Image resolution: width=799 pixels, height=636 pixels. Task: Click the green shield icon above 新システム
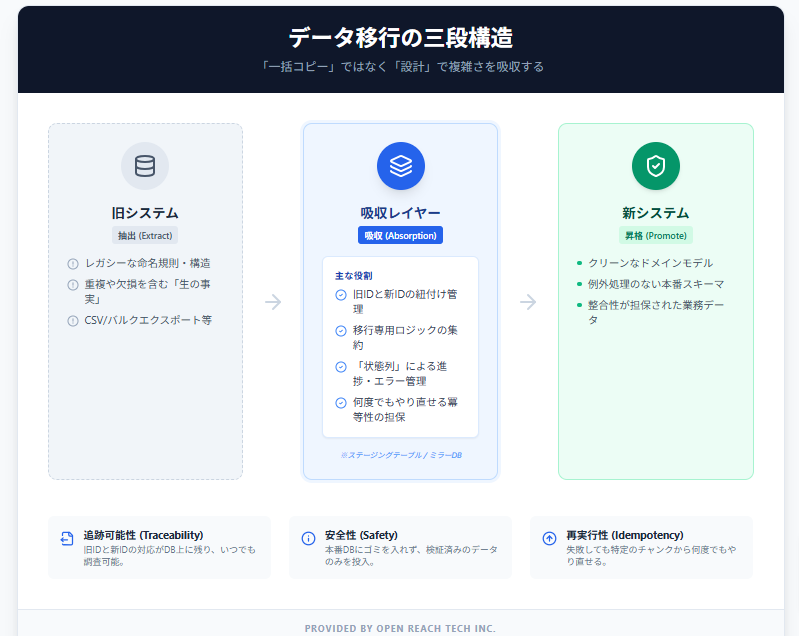[655, 166]
